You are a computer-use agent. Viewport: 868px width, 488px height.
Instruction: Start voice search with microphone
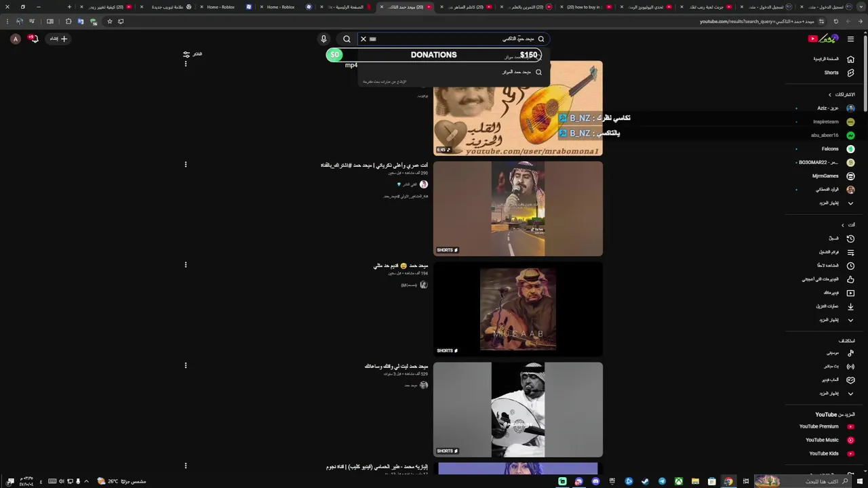coord(323,39)
